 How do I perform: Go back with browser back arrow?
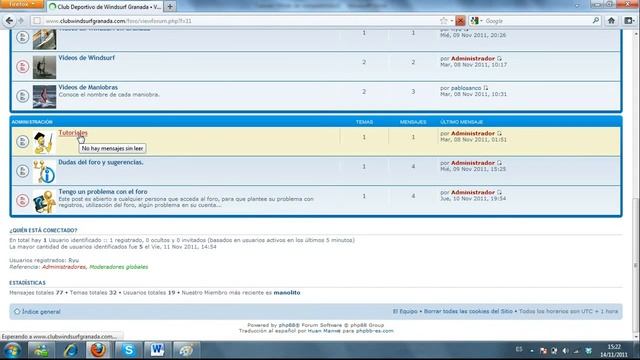point(9,21)
